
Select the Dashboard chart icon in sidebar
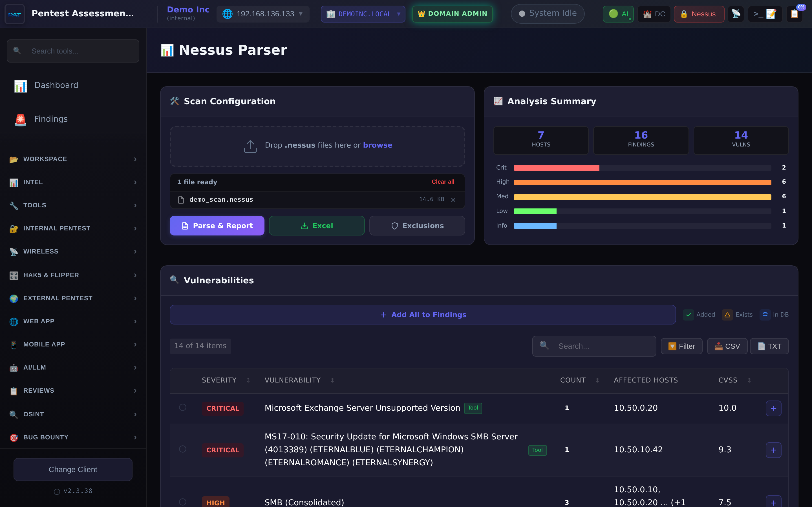pyautogui.click(x=20, y=86)
